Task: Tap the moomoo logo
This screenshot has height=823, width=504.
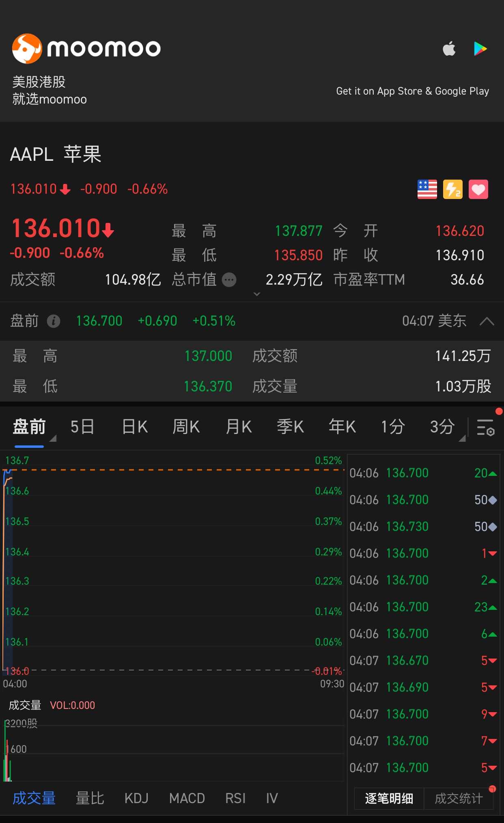Action: click(x=86, y=49)
